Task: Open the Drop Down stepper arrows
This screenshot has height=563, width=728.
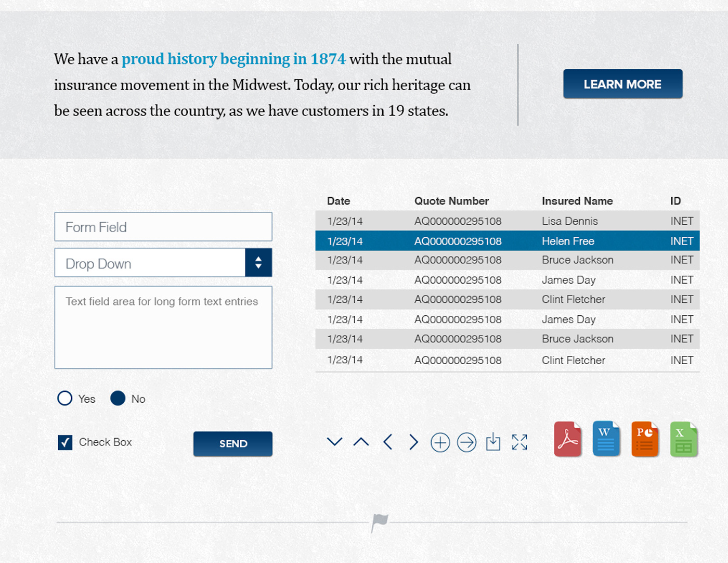Action: point(258,263)
